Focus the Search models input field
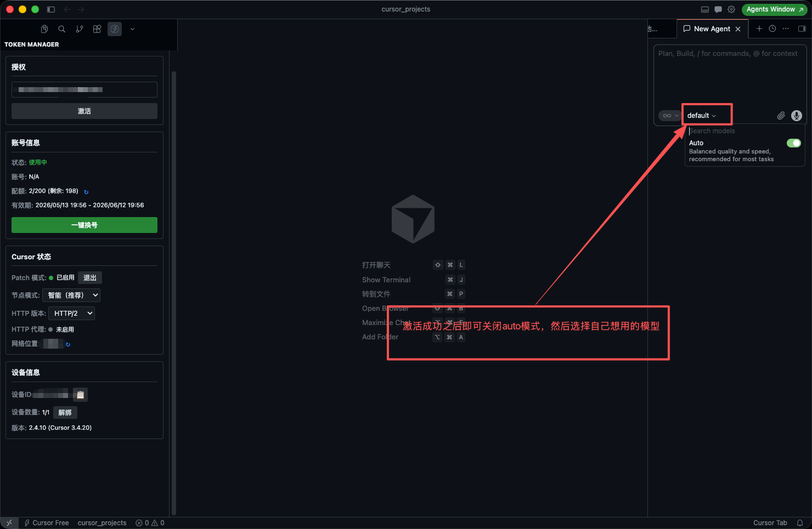 743,131
